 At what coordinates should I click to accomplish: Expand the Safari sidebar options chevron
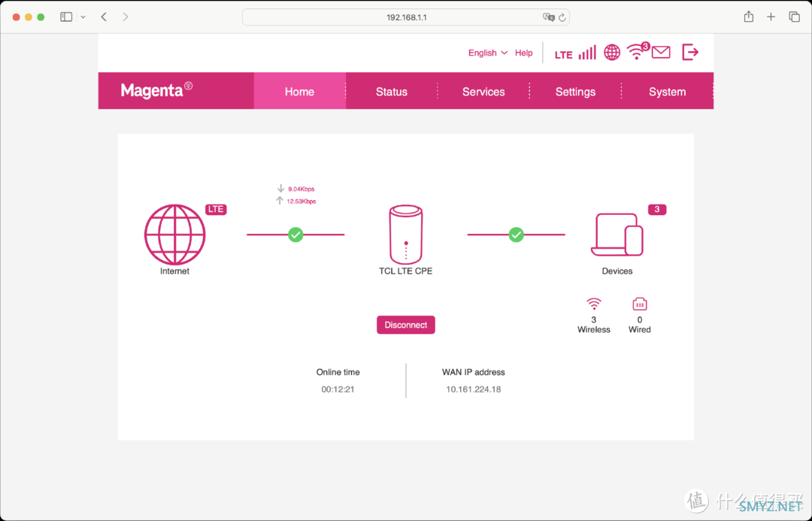(x=83, y=17)
